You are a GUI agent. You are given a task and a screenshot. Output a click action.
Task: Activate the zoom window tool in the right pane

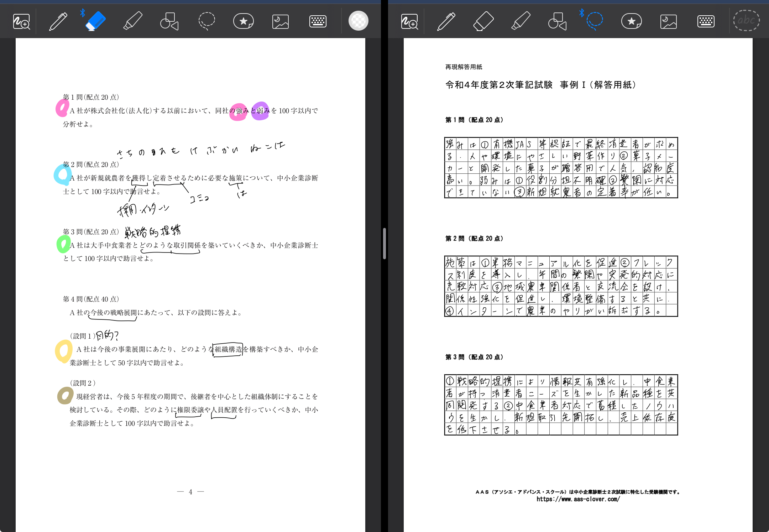click(x=409, y=21)
